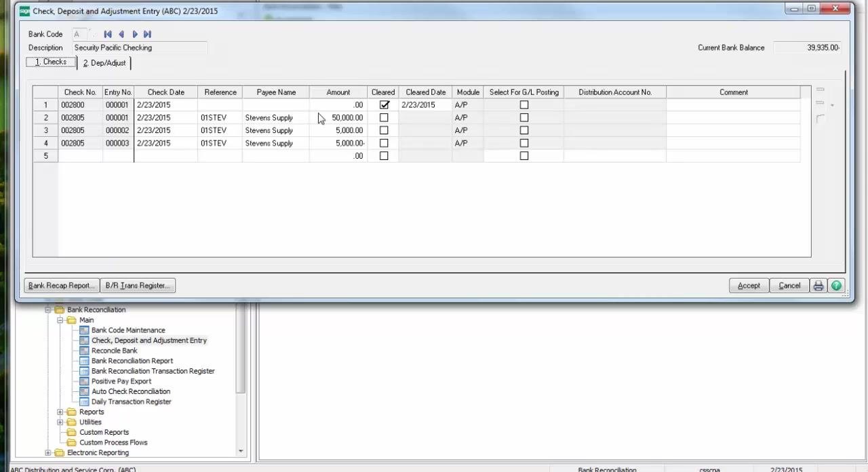
Task: Go to the last bank code record
Action: pos(148,34)
